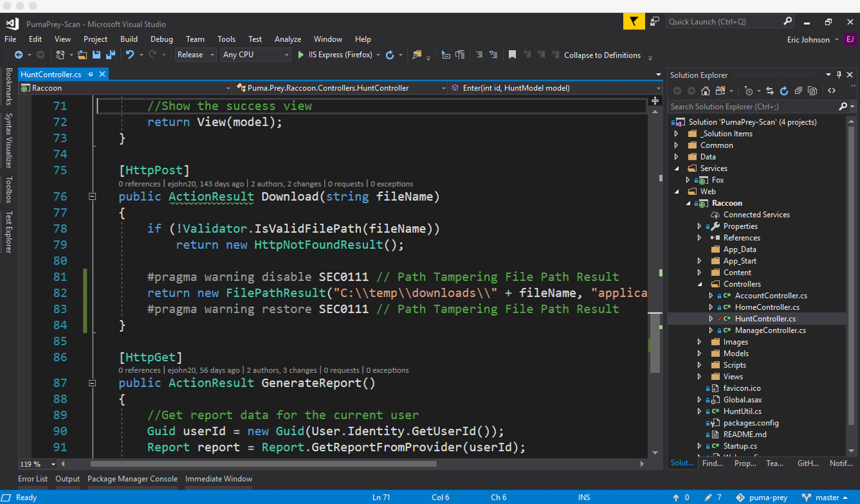Screen dimensions: 860x504
Task: Click the Save All toolbar icon
Action: click(111, 55)
